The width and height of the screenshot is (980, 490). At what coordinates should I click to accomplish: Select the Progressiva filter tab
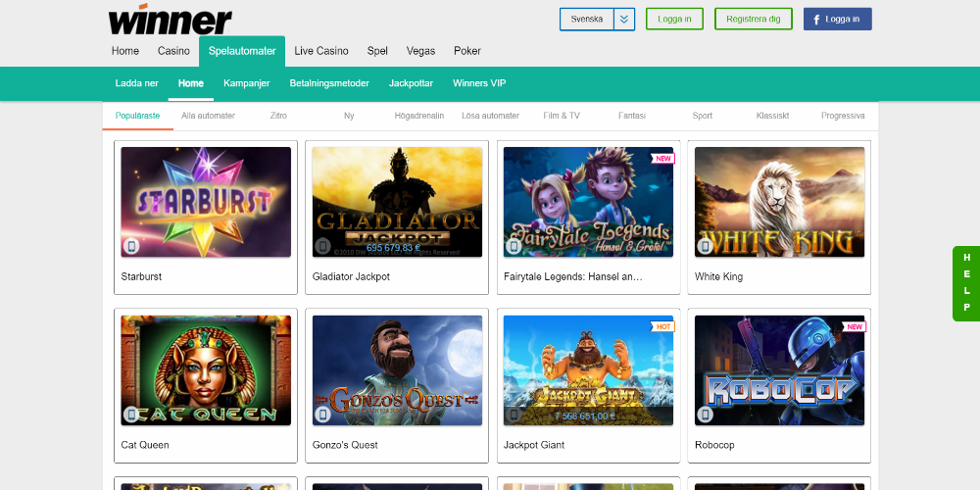843,116
